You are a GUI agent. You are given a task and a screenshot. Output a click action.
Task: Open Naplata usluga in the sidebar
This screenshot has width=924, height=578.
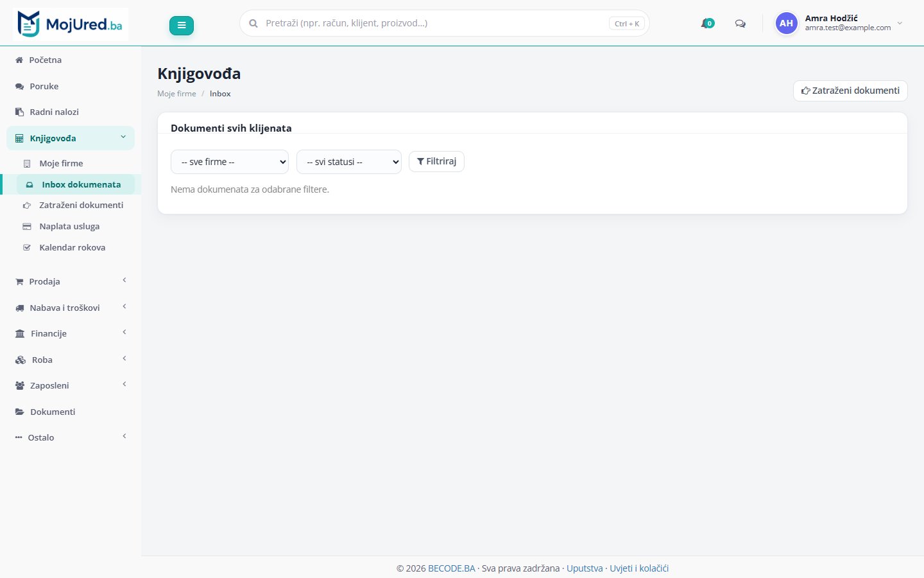[69, 226]
